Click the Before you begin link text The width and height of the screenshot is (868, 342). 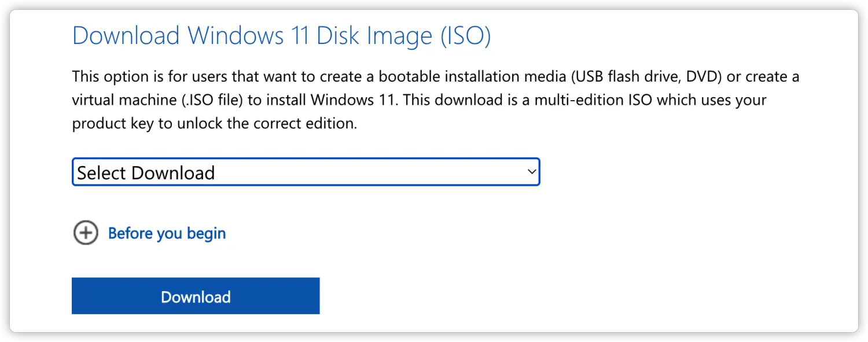point(167,233)
